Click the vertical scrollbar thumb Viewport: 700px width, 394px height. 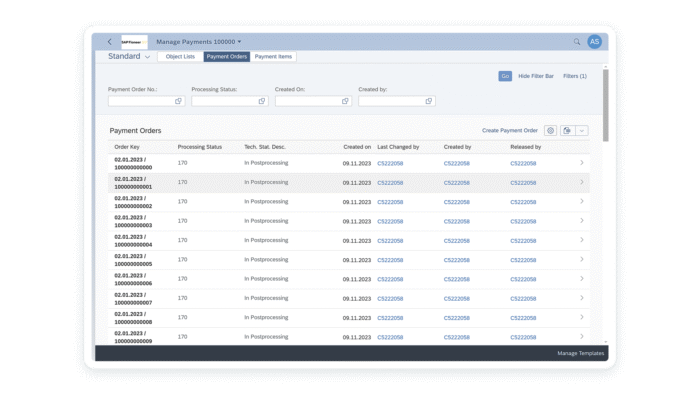pyautogui.click(x=606, y=105)
